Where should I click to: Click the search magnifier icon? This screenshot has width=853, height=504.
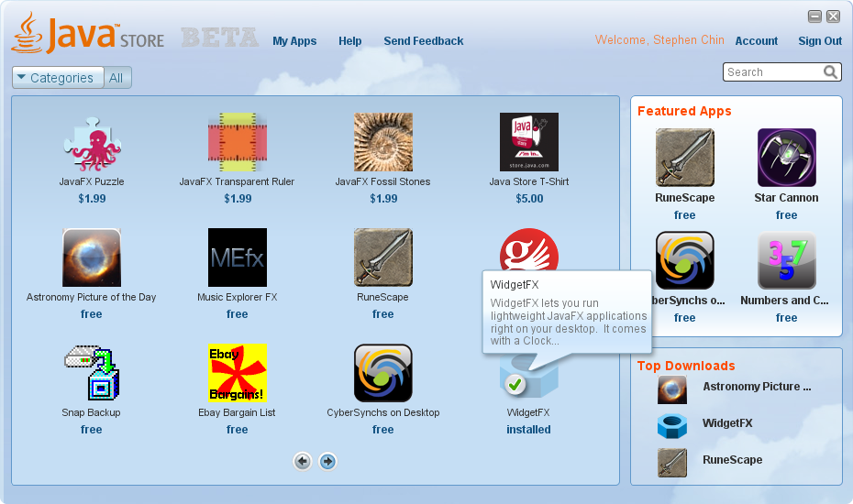[x=830, y=71]
